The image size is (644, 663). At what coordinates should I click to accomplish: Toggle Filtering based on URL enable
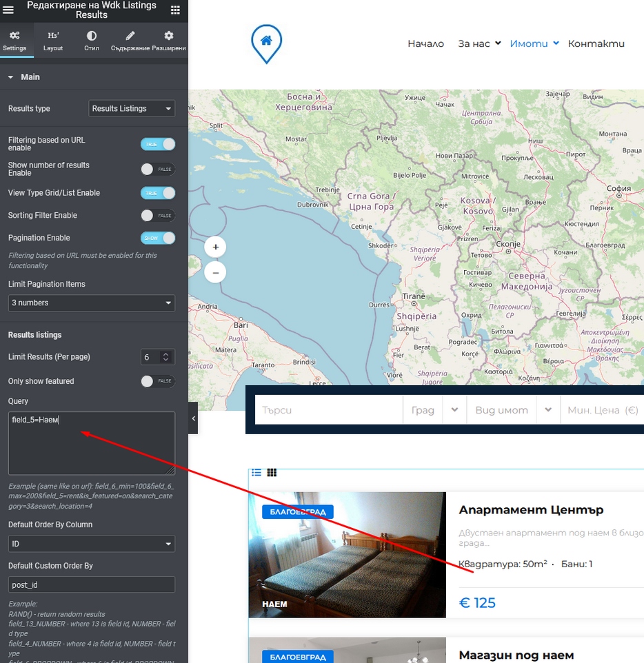tap(158, 144)
